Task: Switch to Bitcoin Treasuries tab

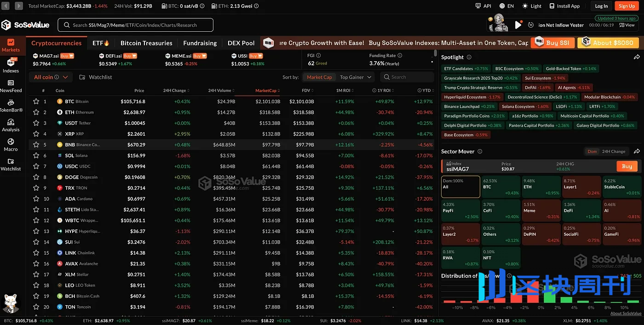Action: (x=146, y=43)
